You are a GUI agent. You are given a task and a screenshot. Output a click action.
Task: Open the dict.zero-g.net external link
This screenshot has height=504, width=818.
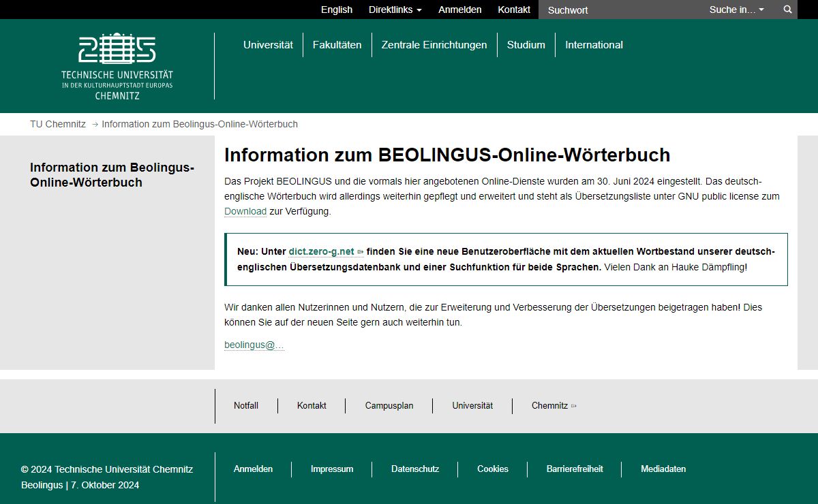coord(326,251)
